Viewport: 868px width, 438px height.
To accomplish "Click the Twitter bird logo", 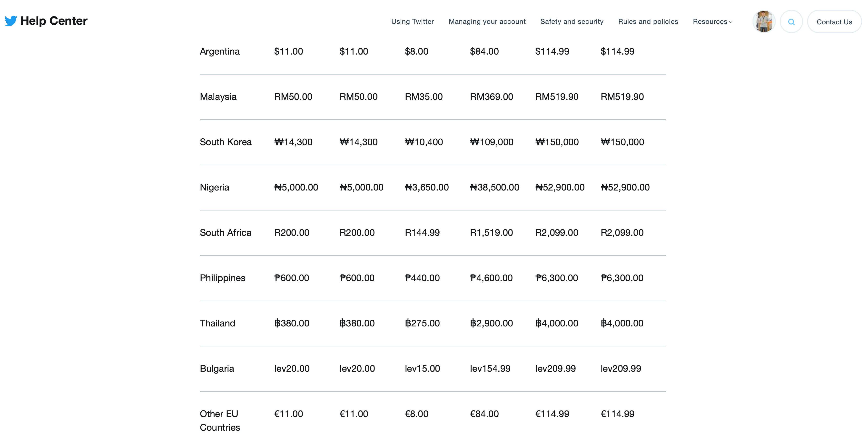I will (11, 21).
